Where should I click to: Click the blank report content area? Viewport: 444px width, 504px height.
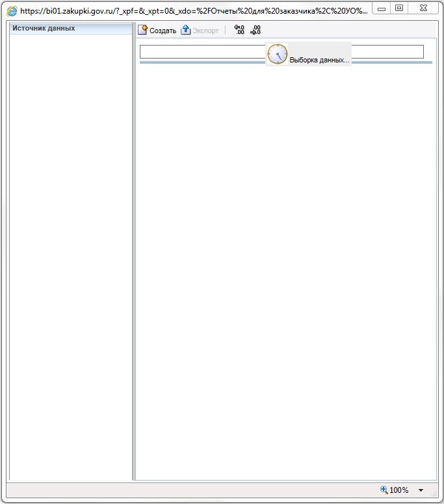coord(286,273)
